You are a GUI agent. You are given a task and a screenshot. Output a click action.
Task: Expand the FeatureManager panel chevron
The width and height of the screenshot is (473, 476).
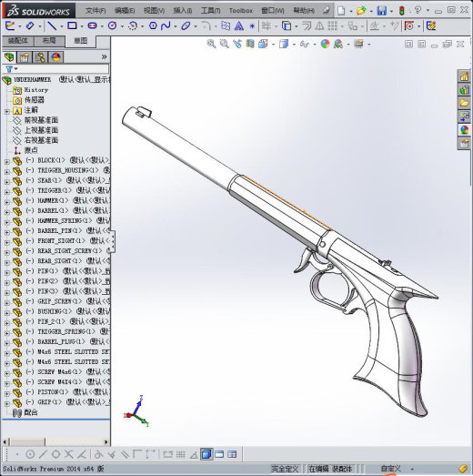[x=104, y=56]
